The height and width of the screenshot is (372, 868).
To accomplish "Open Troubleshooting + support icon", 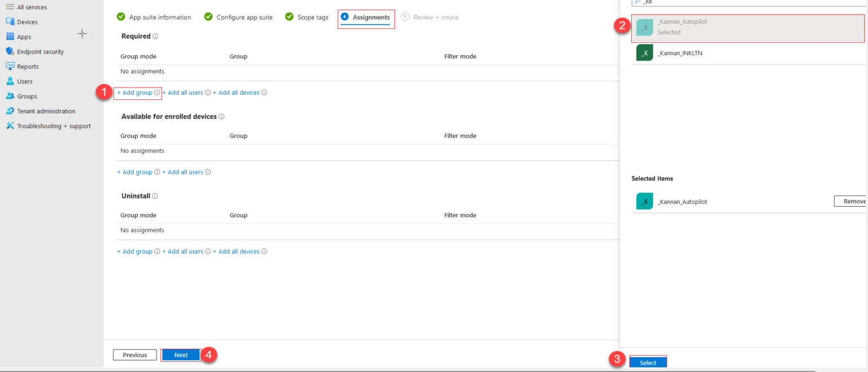I will pyautogui.click(x=10, y=126).
